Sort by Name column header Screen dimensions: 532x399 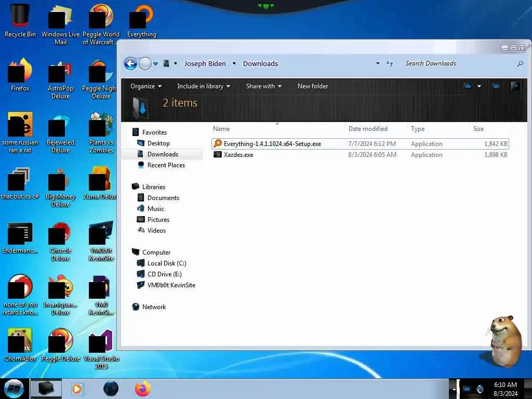277,129
